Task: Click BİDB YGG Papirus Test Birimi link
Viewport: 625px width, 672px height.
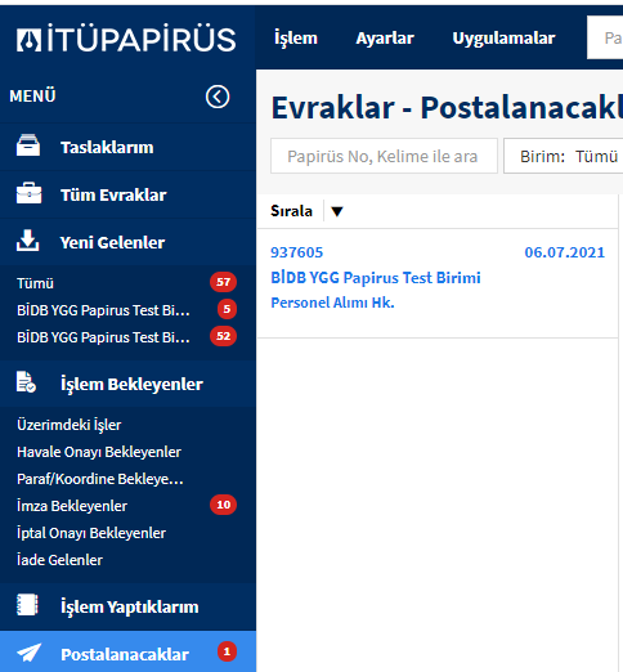Action: [x=376, y=278]
